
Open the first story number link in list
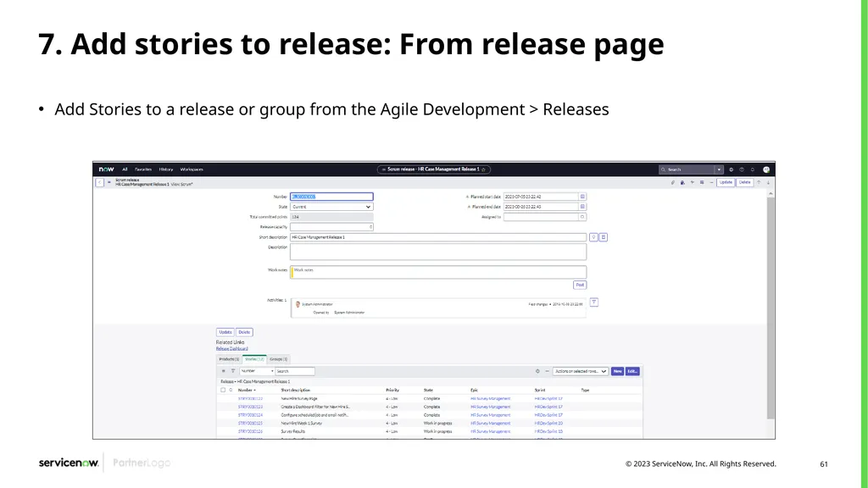click(250, 398)
